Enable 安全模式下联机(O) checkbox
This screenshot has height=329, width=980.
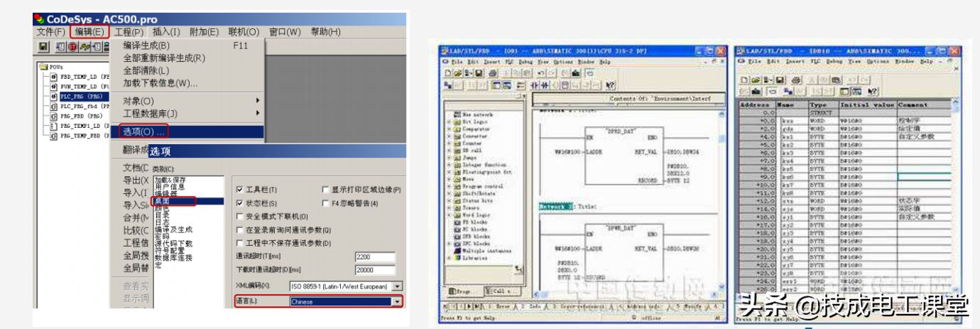tap(239, 216)
